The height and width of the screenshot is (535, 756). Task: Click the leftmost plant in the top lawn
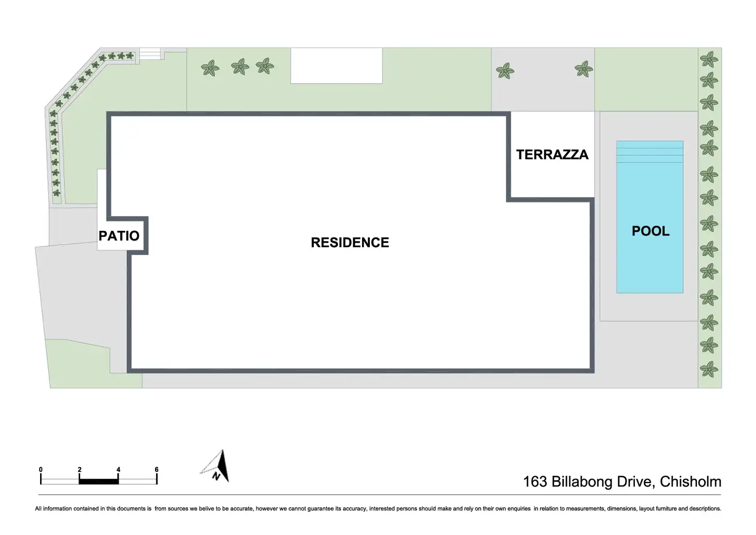click(x=210, y=68)
